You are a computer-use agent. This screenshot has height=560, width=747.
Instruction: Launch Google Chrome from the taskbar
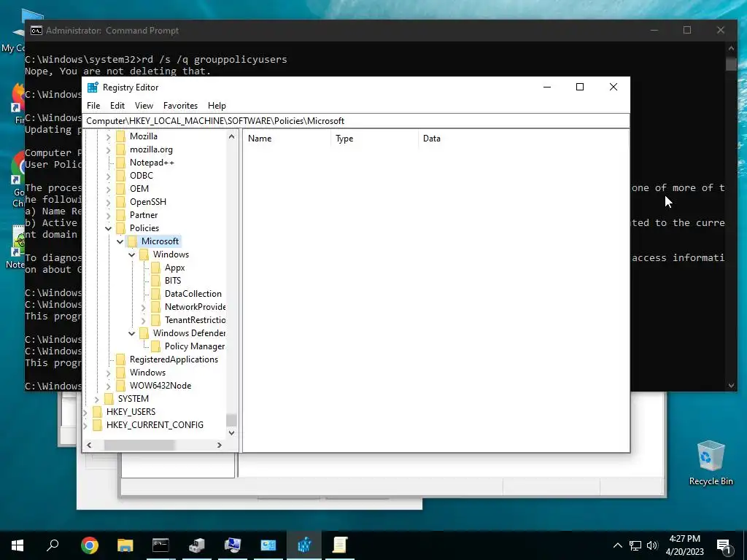(90, 545)
